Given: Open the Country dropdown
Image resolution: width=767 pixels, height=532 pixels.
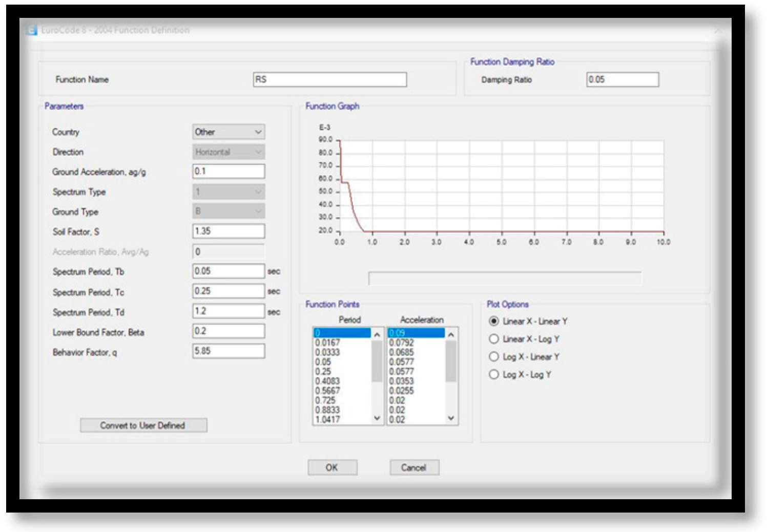Looking at the screenshot, I should pos(229,132).
